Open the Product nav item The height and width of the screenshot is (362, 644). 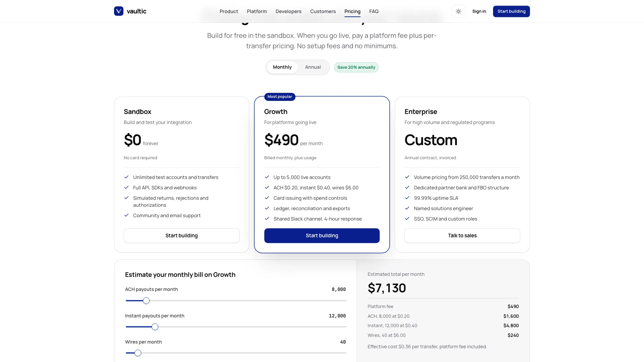pyautogui.click(x=229, y=11)
